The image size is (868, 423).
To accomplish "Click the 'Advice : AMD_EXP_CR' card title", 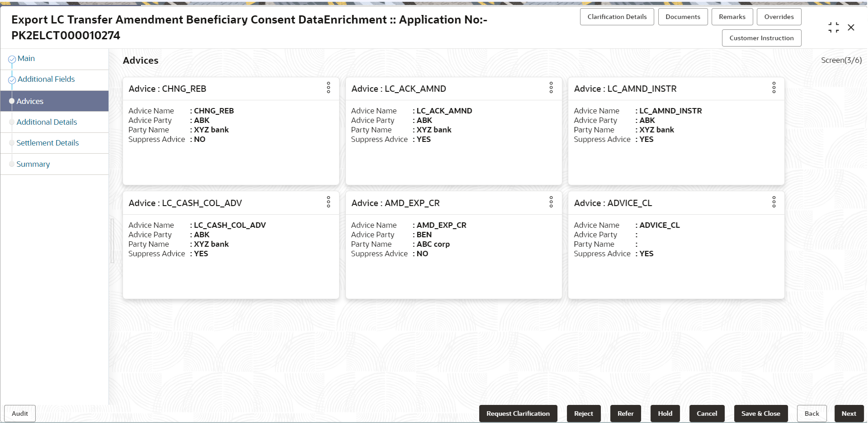I will (x=396, y=203).
